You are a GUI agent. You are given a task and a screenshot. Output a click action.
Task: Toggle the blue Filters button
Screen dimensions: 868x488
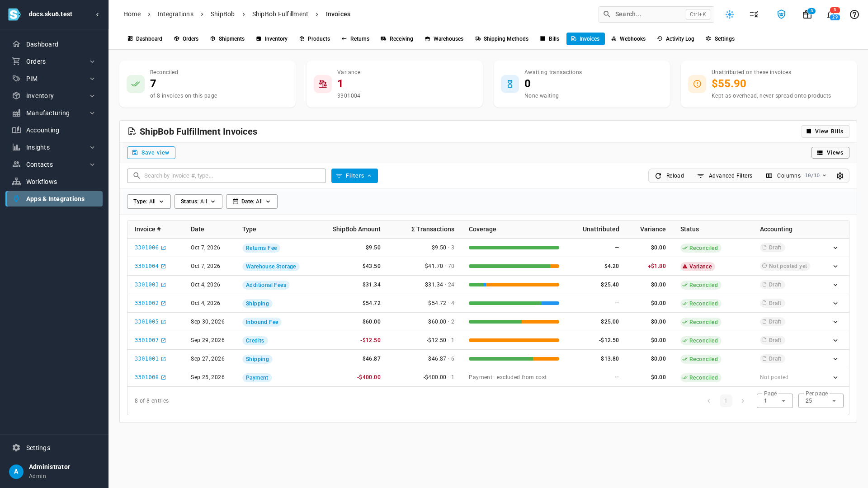(354, 176)
